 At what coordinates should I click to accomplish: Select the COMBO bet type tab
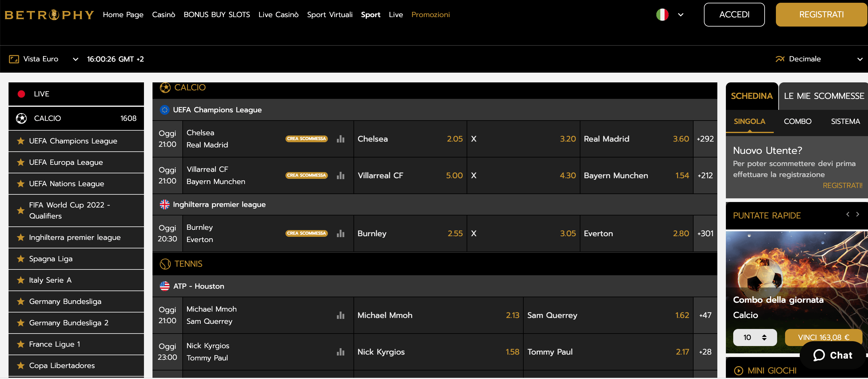(x=797, y=121)
